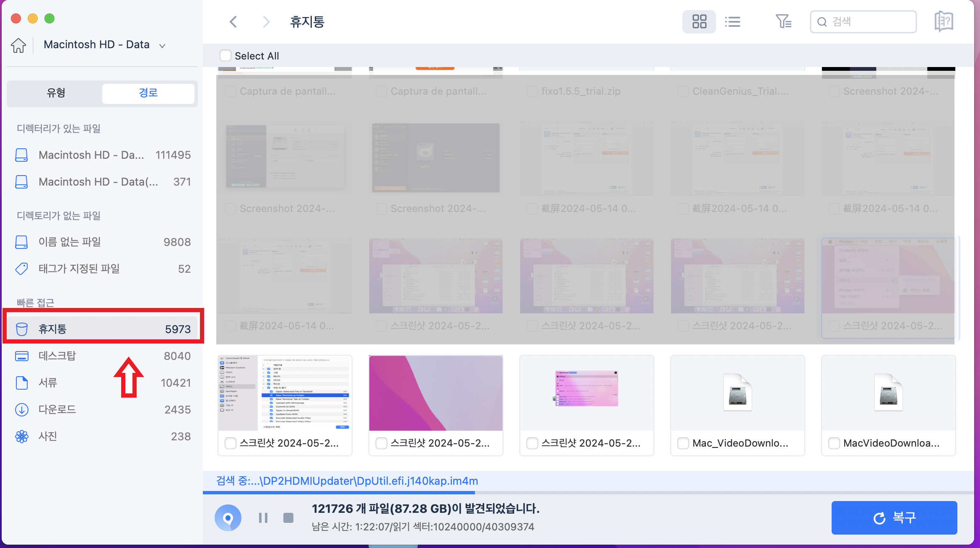Switch to grid view layout
Screen dimensions: 980x548
point(699,21)
